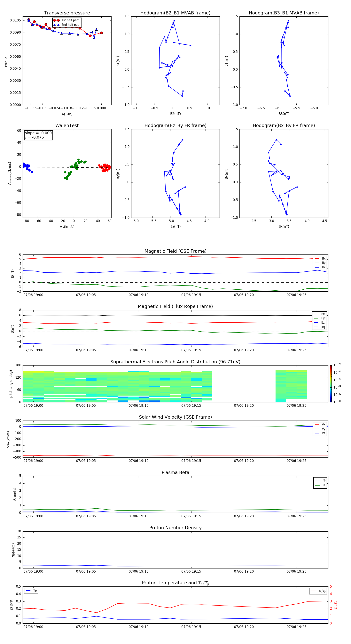Click the '07/06 19:25' tick in Proton Temperature panel
Viewport: 351px width, 644px height.
tap(297, 627)
